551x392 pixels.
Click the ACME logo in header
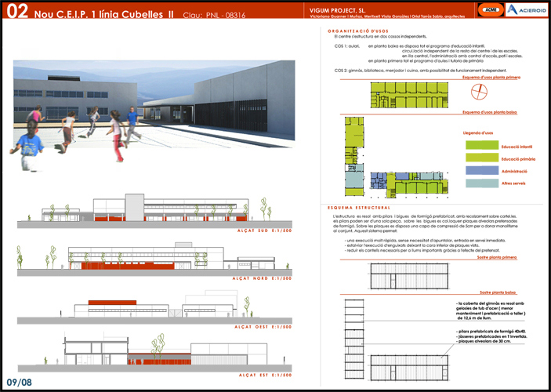469,9
